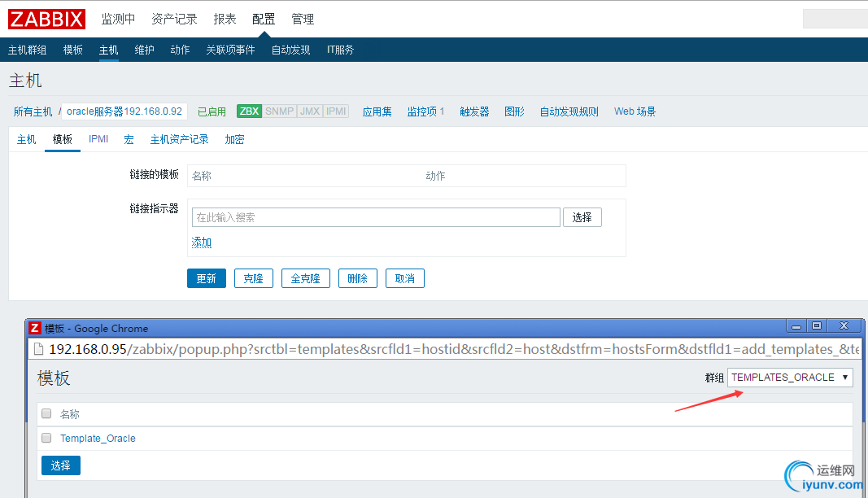Go to 模板 in the blue submenu bar
This screenshot has width=868, height=498.
pyautogui.click(x=73, y=50)
